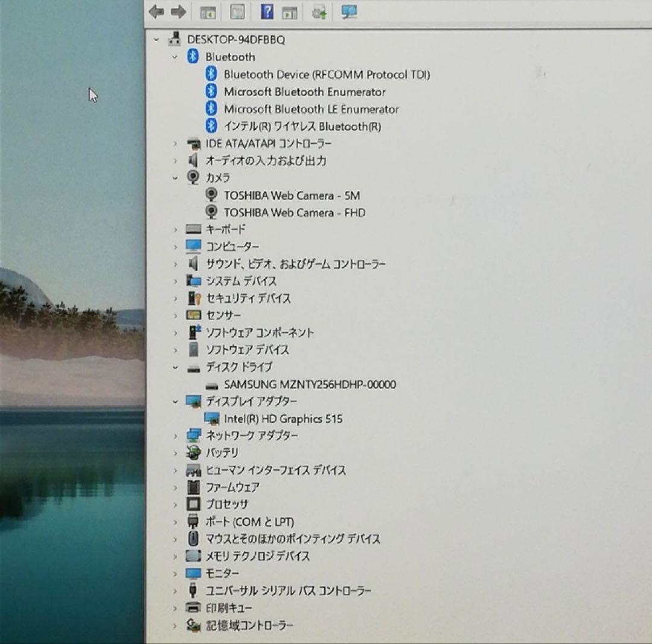Collapse the Bluetooth category
This screenshot has width=652, height=644.
pos(175,57)
